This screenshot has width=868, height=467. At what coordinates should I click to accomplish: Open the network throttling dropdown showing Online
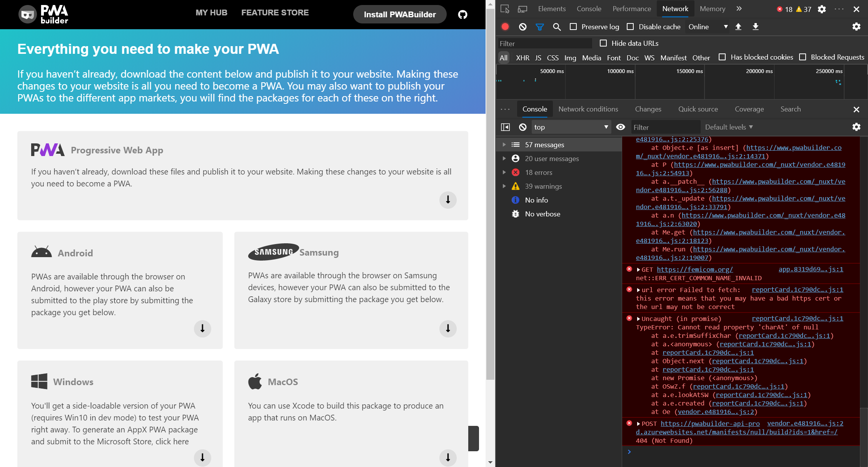(706, 27)
